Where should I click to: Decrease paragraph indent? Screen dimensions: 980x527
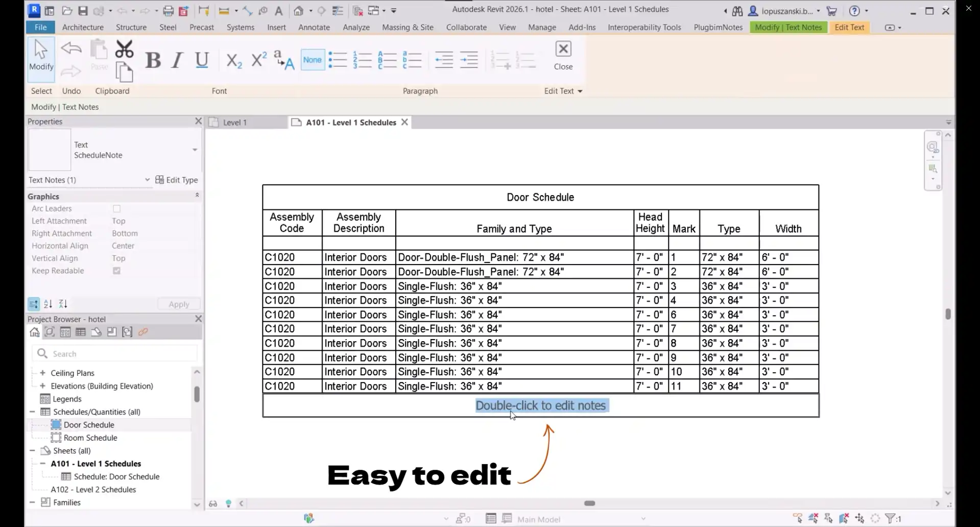[x=444, y=60]
